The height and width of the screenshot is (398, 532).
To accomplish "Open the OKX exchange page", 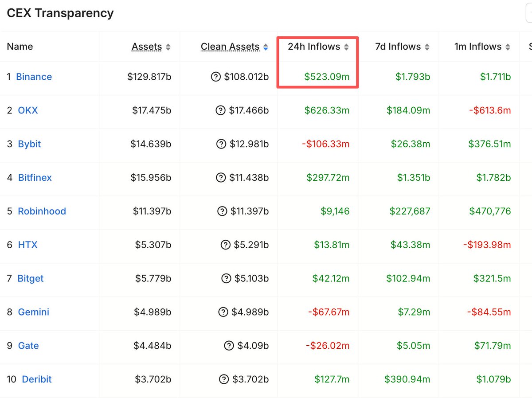I will click(x=28, y=110).
